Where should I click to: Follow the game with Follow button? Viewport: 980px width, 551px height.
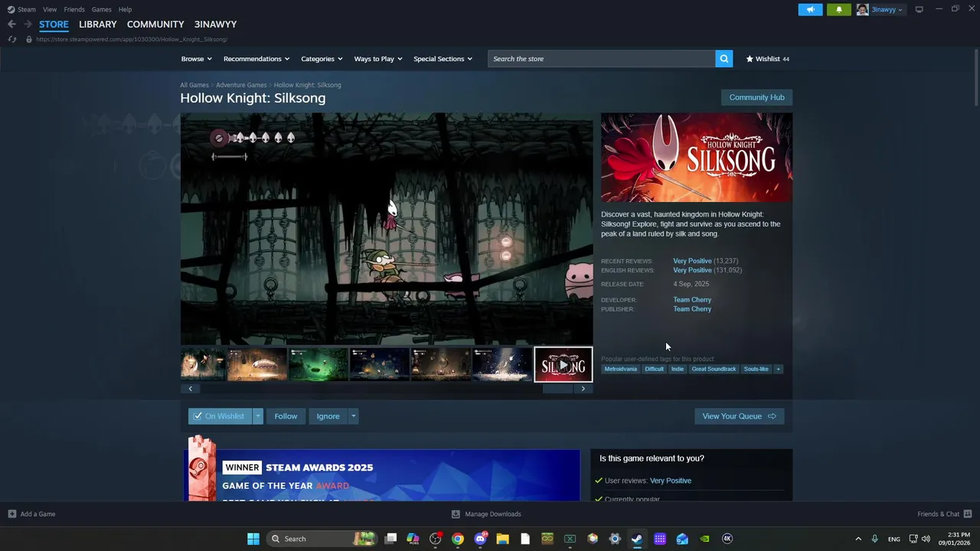coord(286,416)
